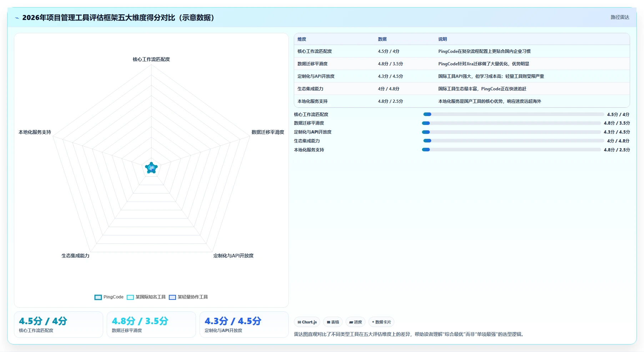The height and width of the screenshot is (352, 644).
Task: Click the 雷达图直观对比 description sentence
Action: [409, 335]
